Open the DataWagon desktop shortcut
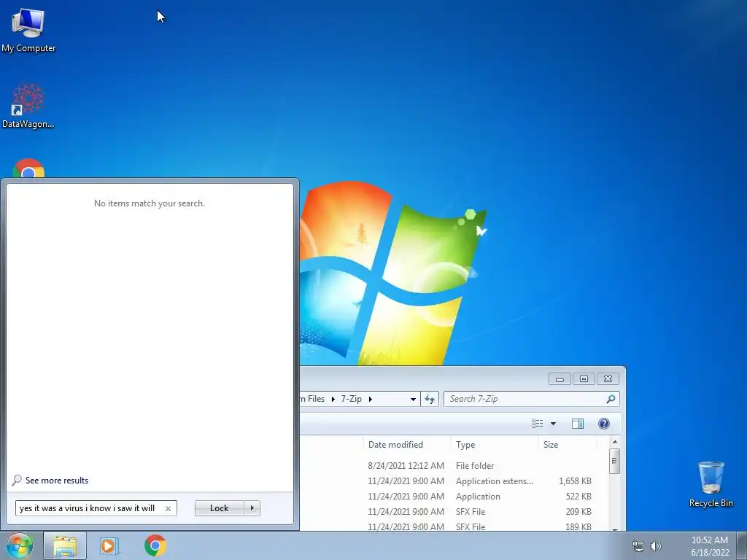Screen dimensions: 747x560 pos(28,106)
